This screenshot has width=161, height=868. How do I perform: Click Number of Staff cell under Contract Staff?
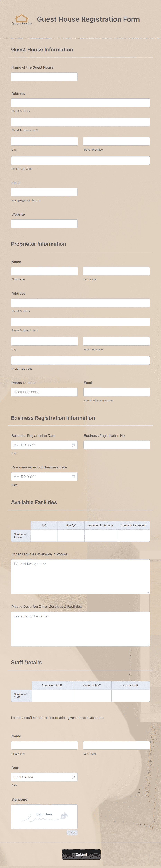[91, 696]
